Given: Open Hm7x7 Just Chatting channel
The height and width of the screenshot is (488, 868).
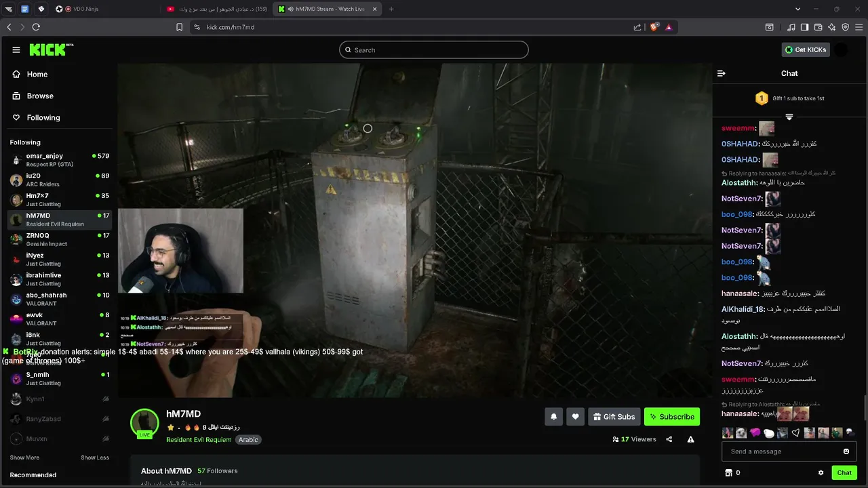Looking at the screenshot, I should coord(60,199).
